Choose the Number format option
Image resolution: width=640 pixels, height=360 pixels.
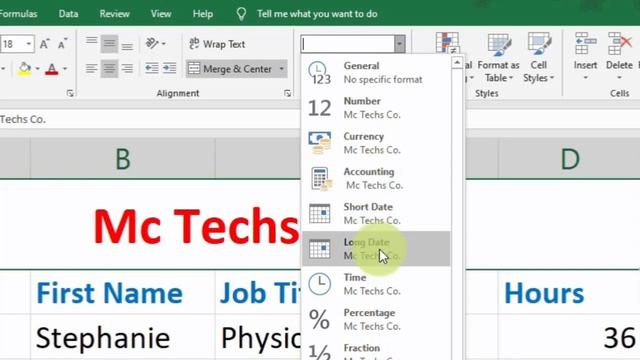[x=376, y=108]
